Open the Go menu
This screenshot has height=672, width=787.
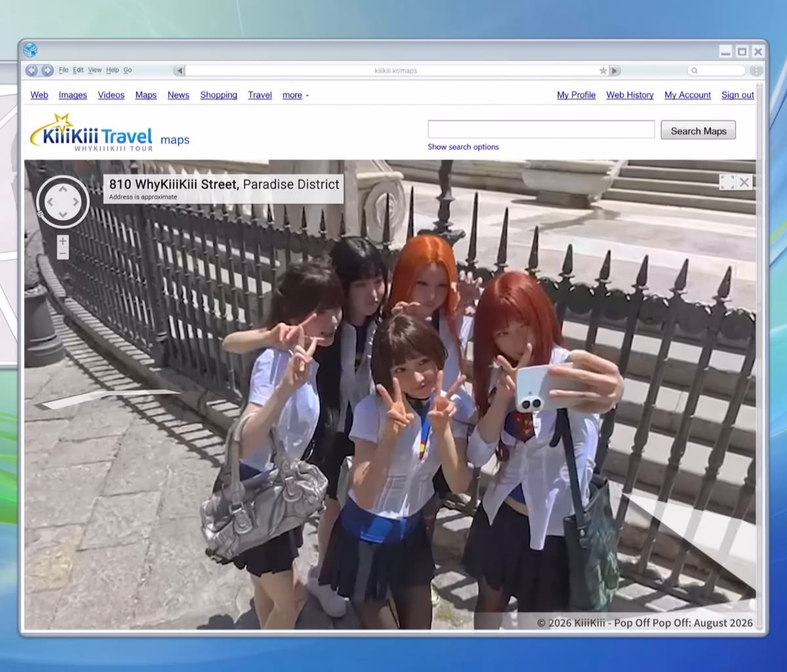pos(128,70)
